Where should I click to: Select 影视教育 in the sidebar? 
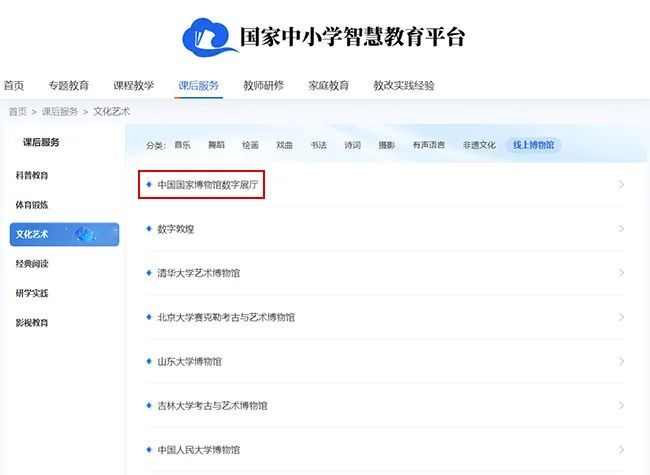point(32,323)
